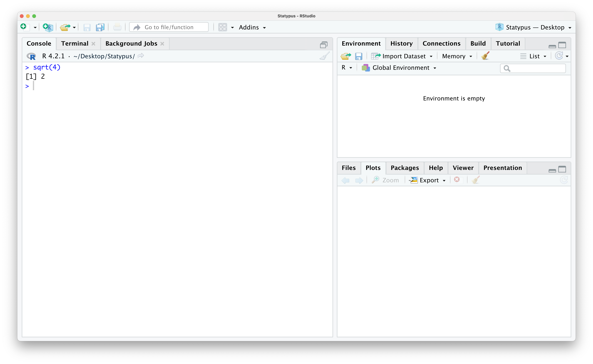Click the Create Project icon

click(x=48, y=27)
